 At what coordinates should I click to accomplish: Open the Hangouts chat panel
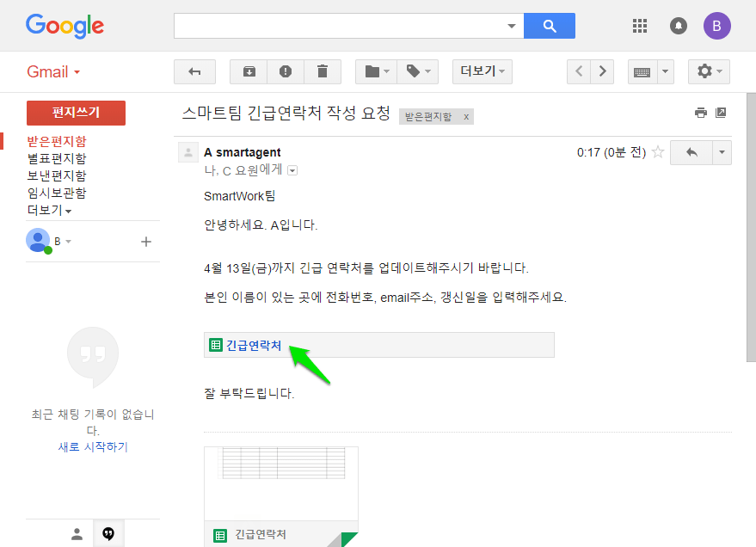(108, 533)
